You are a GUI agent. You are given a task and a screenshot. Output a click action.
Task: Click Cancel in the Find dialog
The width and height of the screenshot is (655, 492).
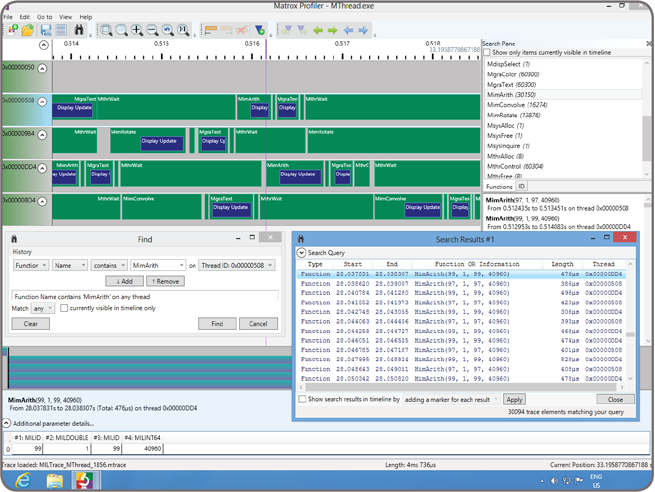(258, 324)
